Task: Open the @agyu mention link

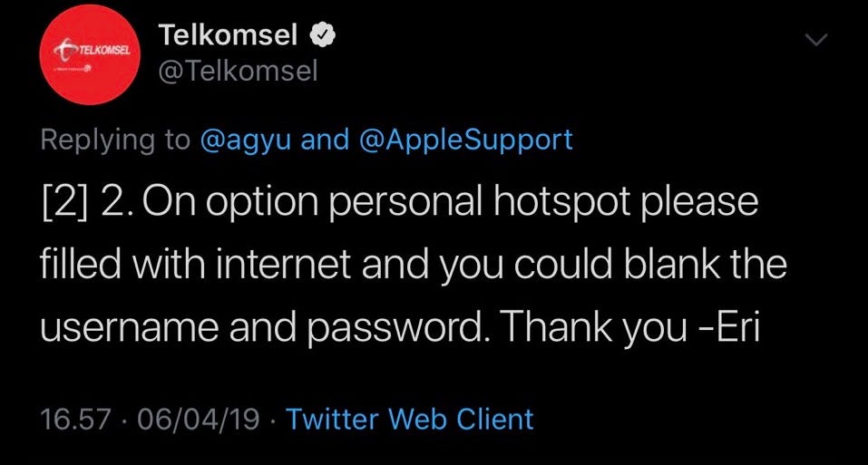Action: point(245,140)
